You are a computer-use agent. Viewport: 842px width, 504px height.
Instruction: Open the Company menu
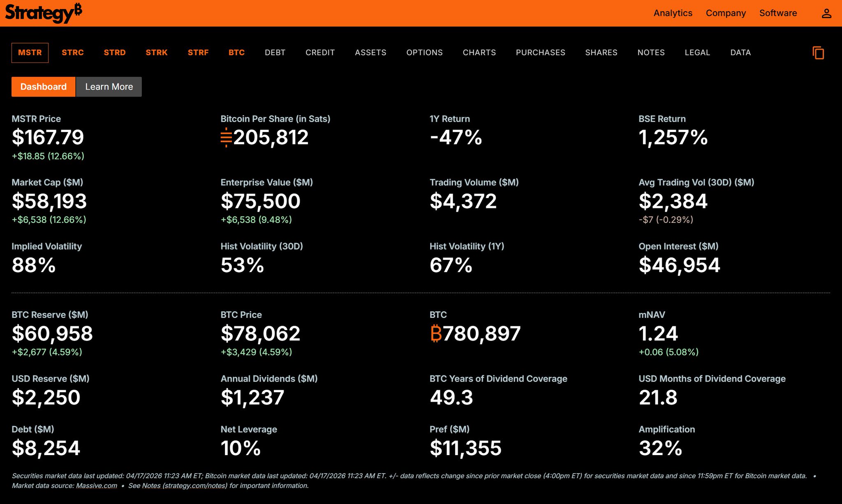pyautogui.click(x=726, y=13)
